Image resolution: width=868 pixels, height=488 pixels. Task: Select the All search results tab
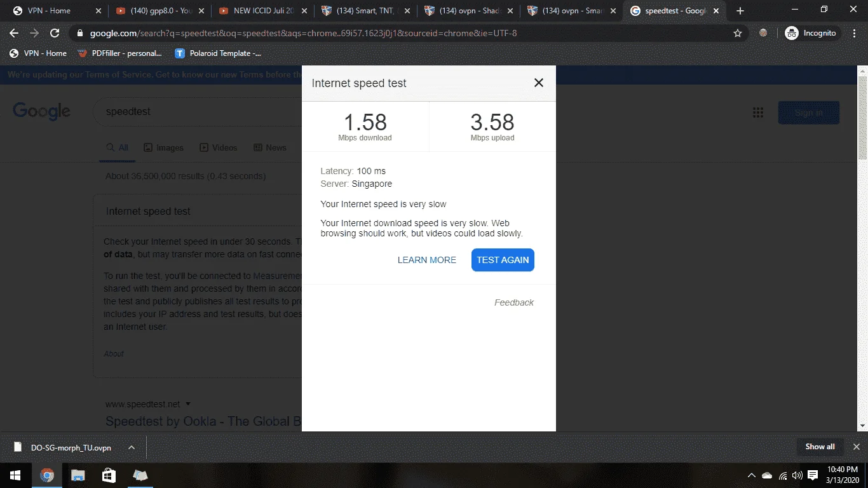[118, 147]
